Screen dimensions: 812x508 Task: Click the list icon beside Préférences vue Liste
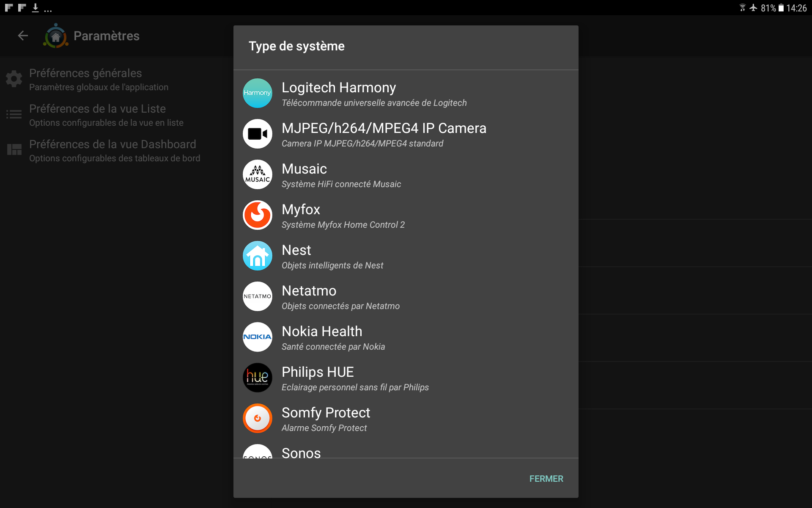pos(14,114)
